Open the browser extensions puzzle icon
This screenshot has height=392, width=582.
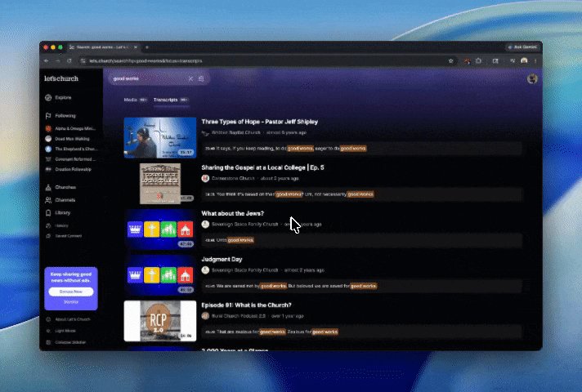(478, 60)
